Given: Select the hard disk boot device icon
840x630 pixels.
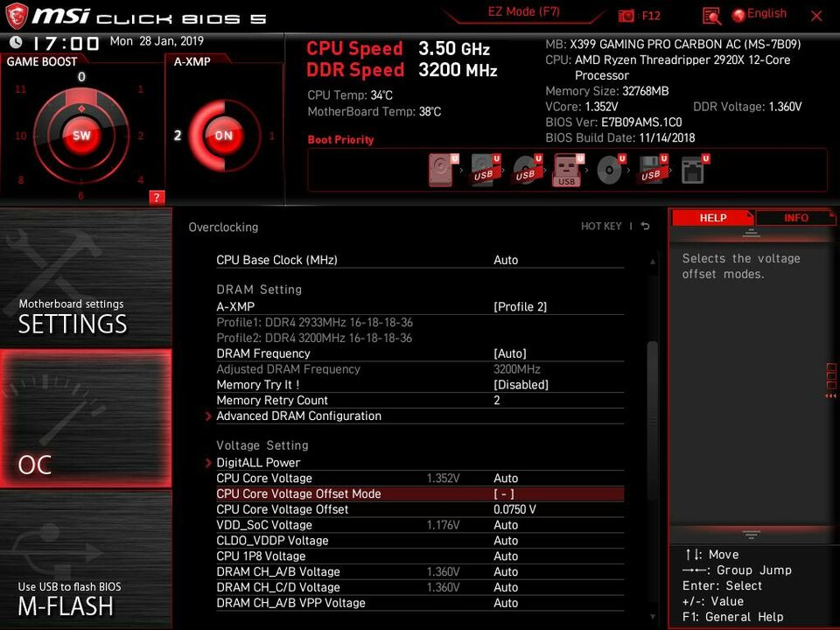Looking at the screenshot, I should coord(443,170).
